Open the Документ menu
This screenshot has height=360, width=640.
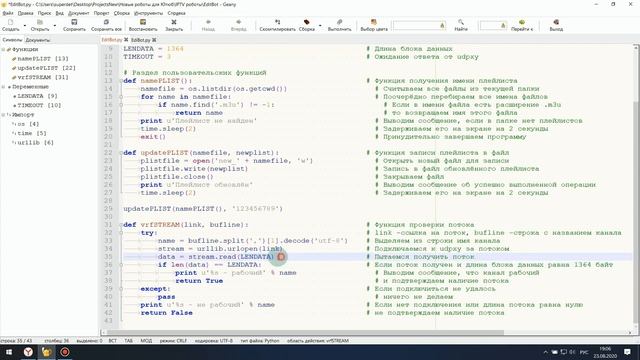point(78,13)
